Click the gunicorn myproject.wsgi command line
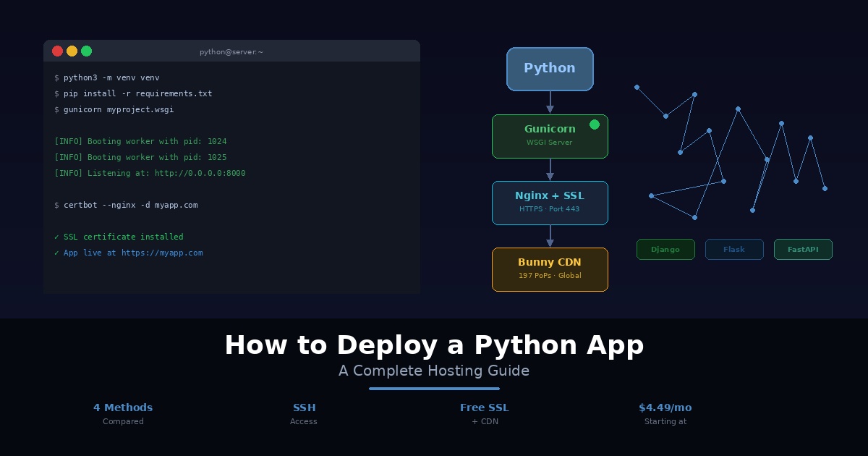 click(x=114, y=109)
